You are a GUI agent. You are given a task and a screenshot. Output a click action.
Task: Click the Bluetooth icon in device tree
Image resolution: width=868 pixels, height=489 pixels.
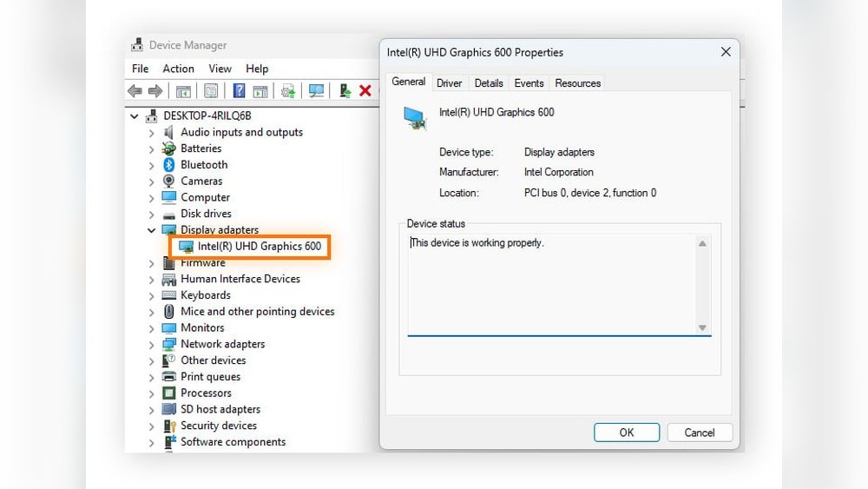coord(169,165)
